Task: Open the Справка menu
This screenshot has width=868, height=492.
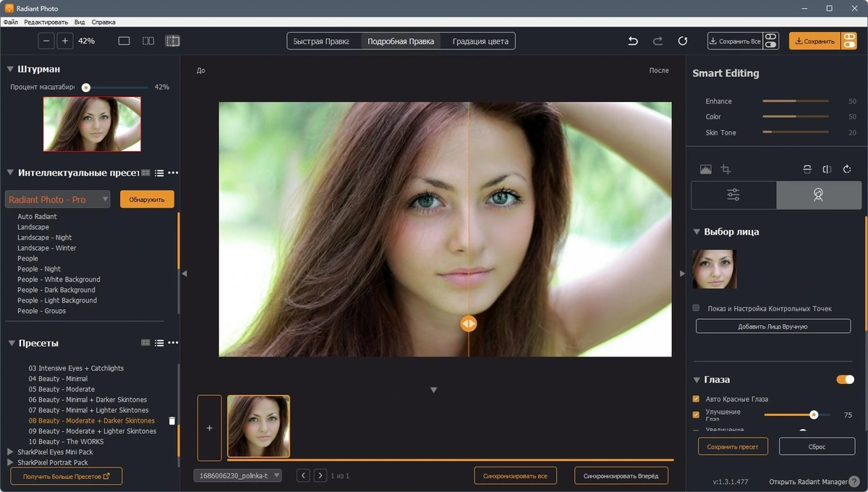Action: (103, 22)
